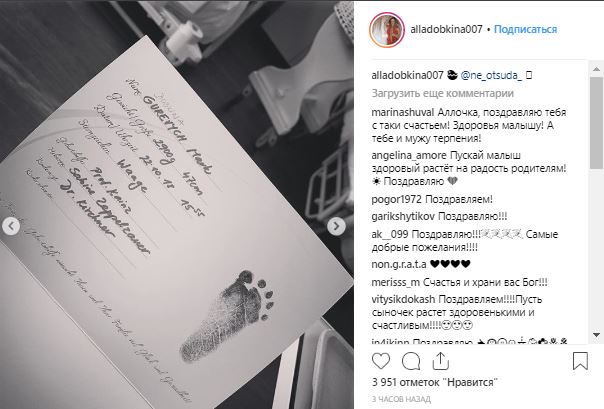This screenshot has height=409, width=604.
Task: Click the baby footprint card photo
Action: click(x=177, y=204)
